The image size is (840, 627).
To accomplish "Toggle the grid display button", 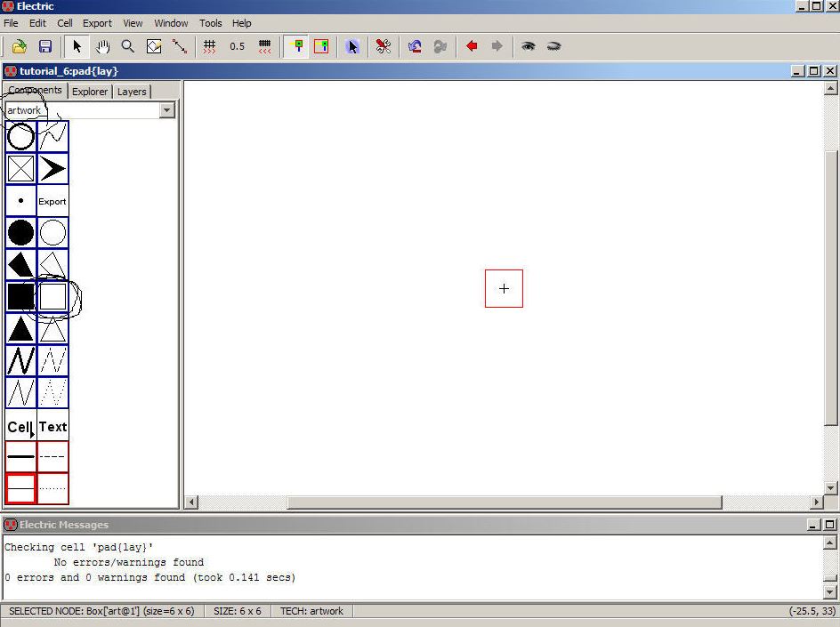I will (209, 46).
